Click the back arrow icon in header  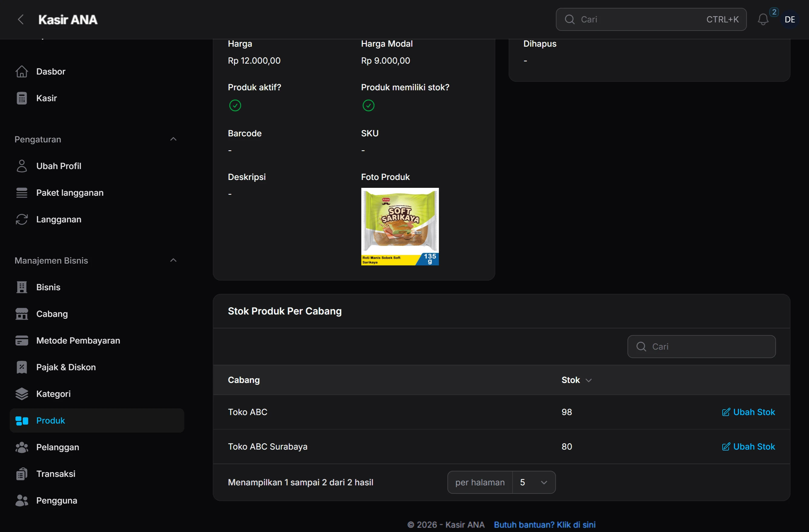coord(21,19)
